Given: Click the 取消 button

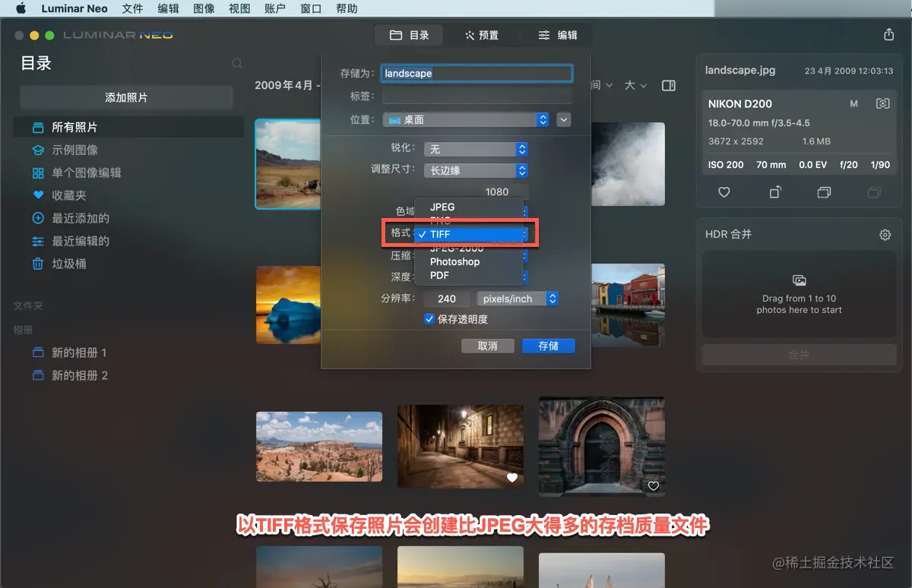Looking at the screenshot, I should pyautogui.click(x=488, y=346).
